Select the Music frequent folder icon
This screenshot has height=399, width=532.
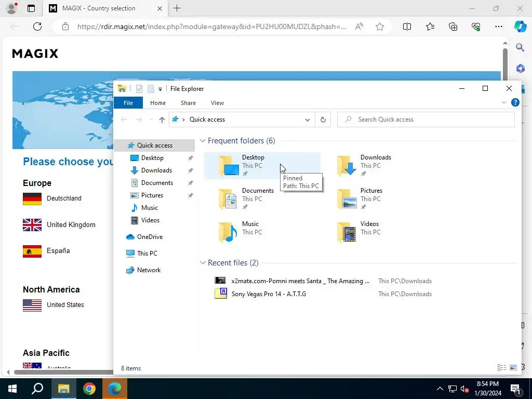pyautogui.click(x=228, y=232)
